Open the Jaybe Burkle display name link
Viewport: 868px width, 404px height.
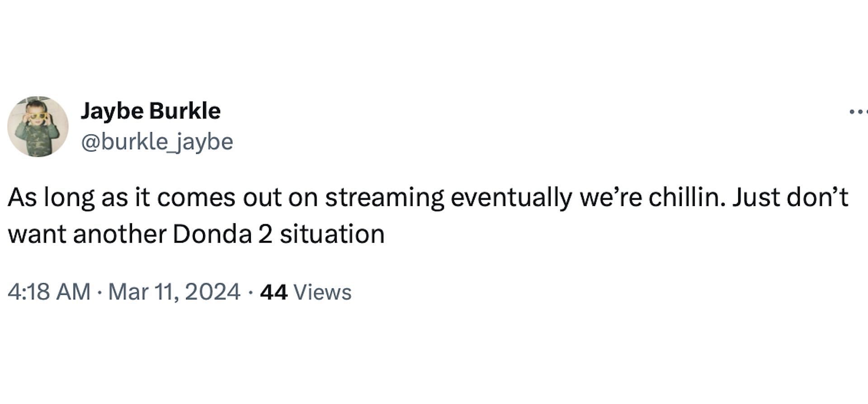point(151,111)
